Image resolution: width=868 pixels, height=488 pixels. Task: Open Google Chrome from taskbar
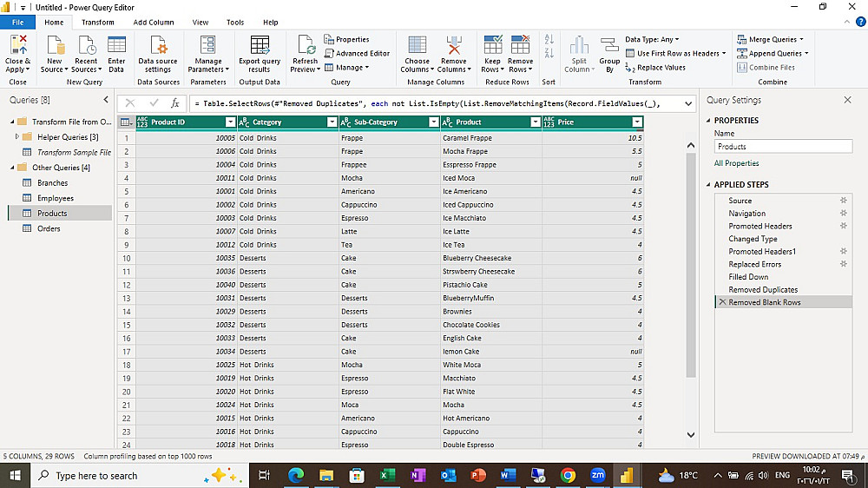(568, 475)
